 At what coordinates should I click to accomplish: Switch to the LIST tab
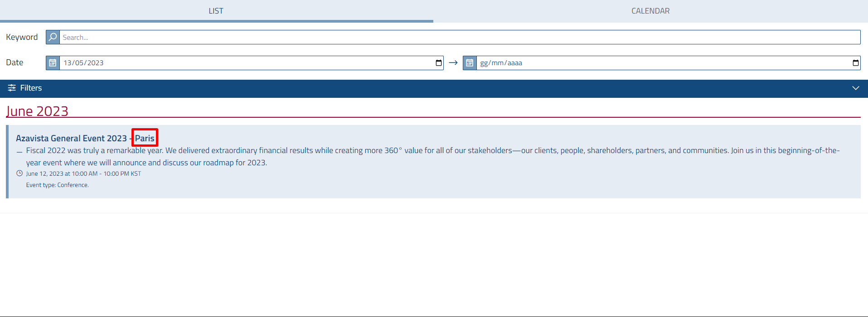tap(216, 11)
